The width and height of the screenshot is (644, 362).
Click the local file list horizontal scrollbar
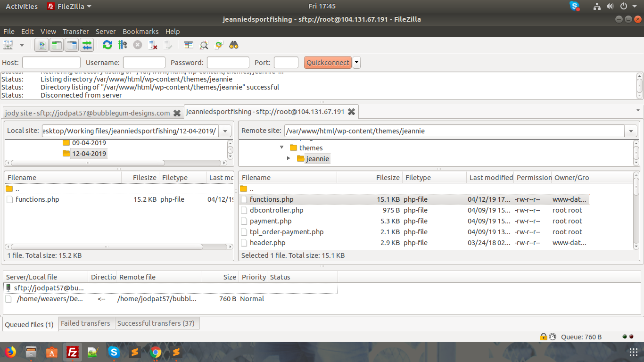coord(107,247)
